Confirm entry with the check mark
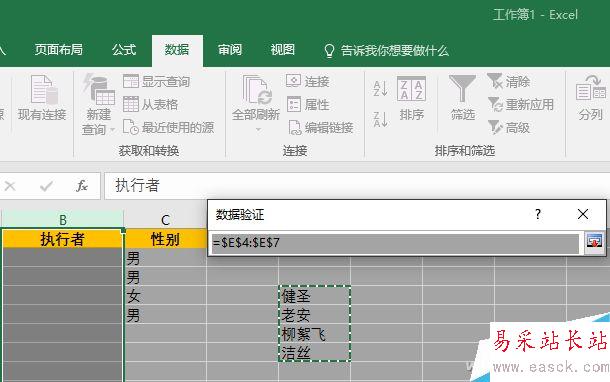 (x=46, y=186)
